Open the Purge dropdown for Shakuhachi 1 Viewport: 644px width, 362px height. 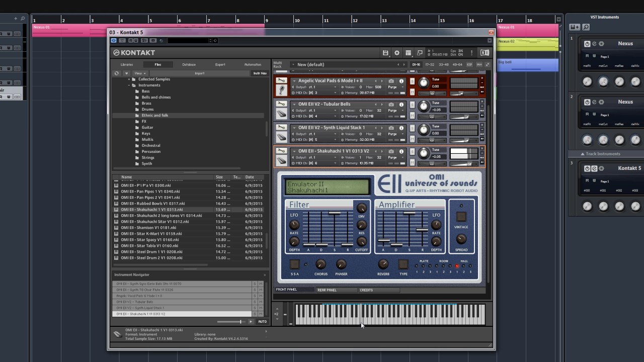[395, 157]
